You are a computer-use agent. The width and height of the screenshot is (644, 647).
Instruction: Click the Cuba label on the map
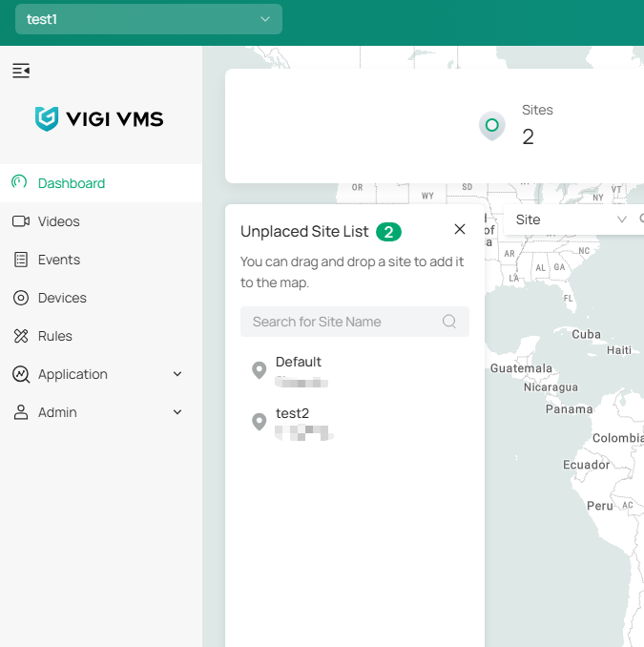point(586,334)
